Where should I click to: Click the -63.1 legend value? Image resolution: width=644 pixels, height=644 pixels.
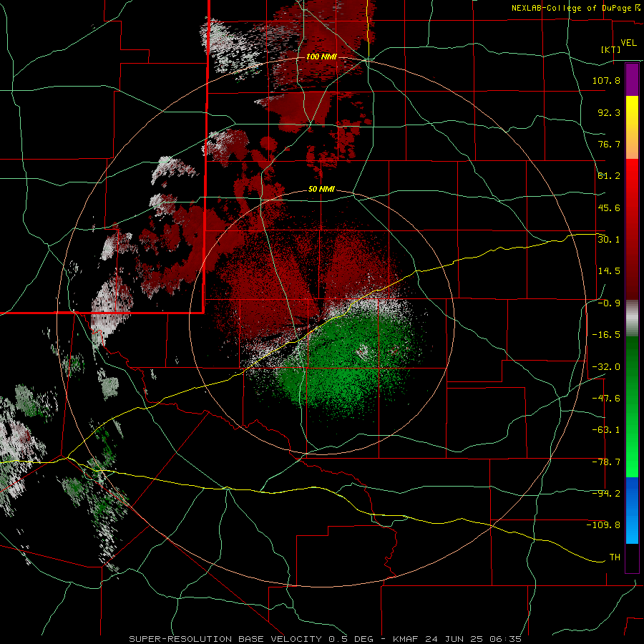606,430
